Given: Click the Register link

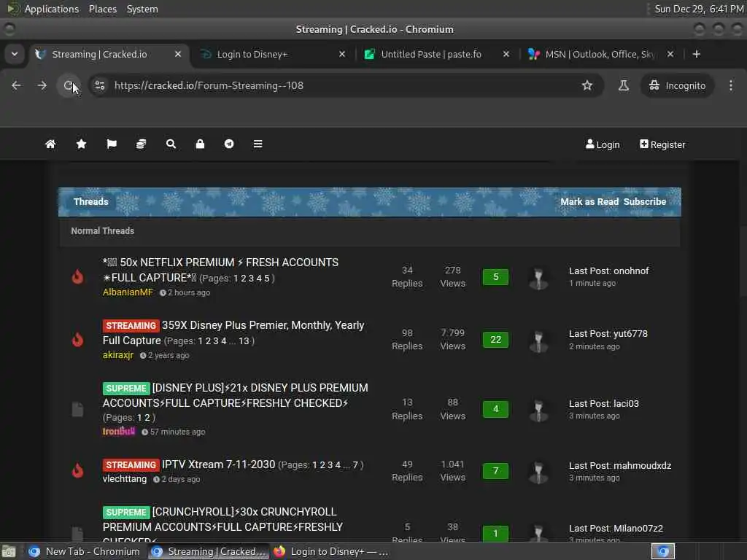Looking at the screenshot, I should point(662,144).
